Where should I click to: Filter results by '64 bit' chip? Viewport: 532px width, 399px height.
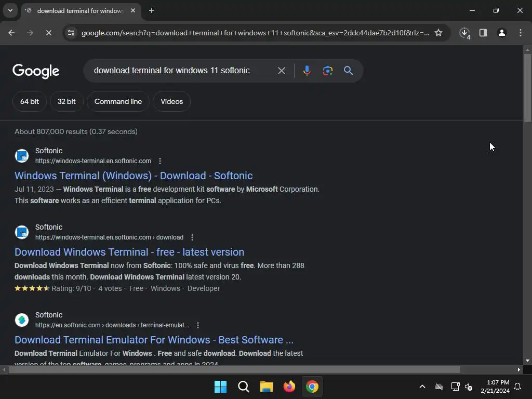[x=30, y=101]
